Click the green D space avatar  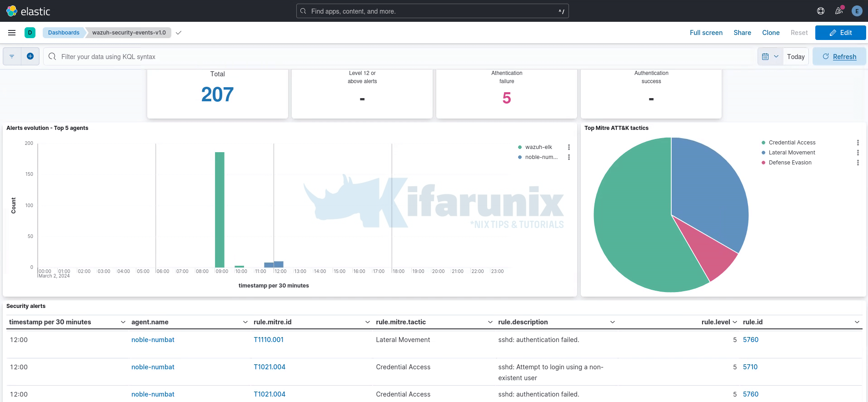(x=30, y=33)
